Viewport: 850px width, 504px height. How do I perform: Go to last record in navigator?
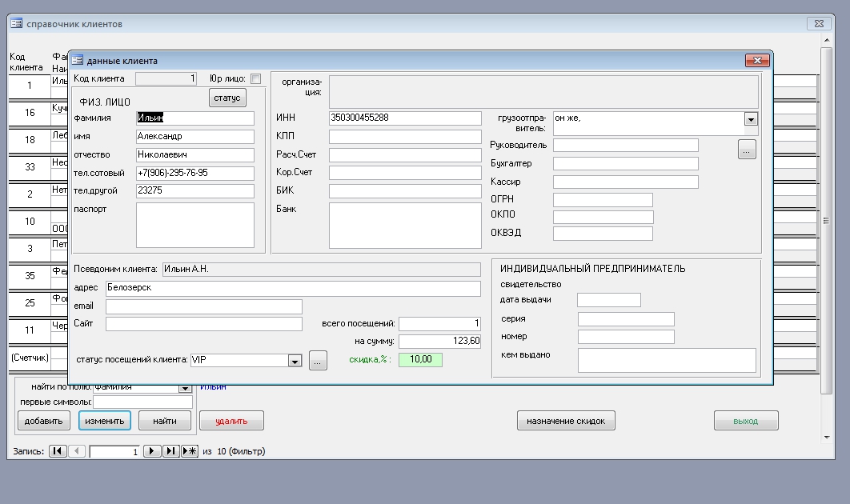pyautogui.click(x=170, y=451)
